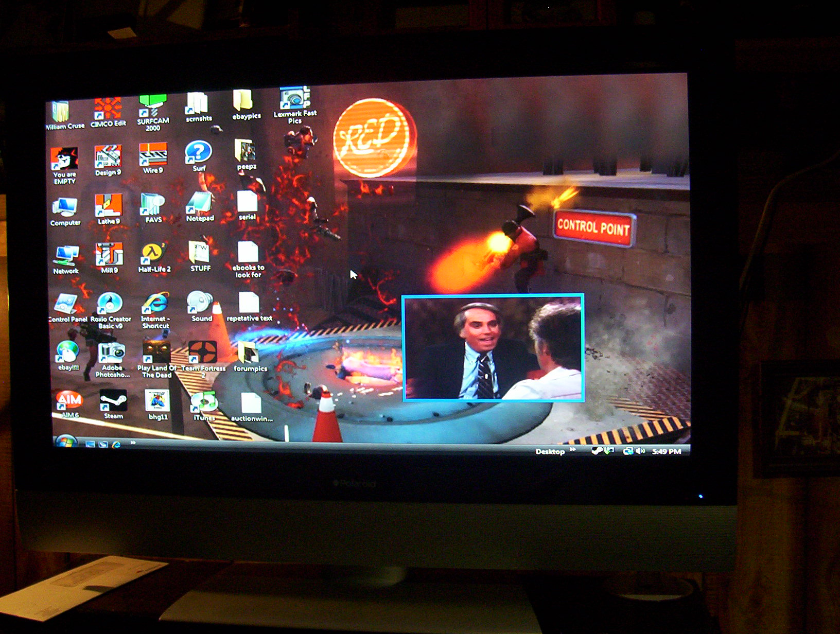Click the Desktop toolbar label
840x634 pixels.
coord(550,452)
